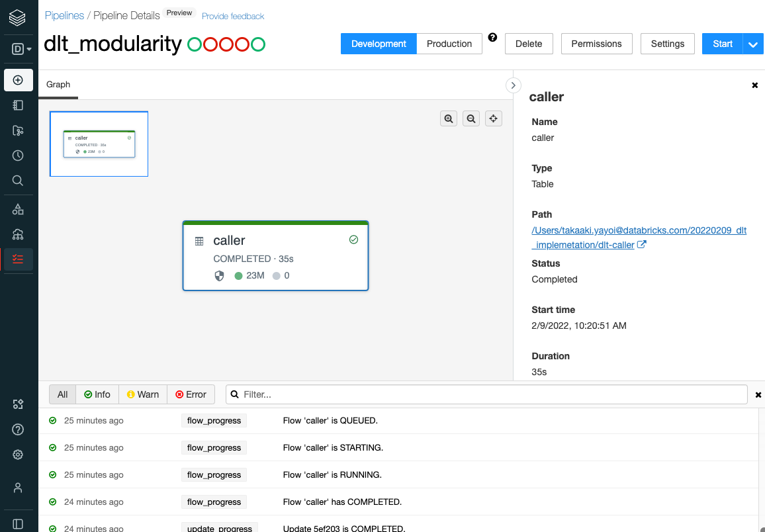
Task: Click the help question mark near Production
Action: (x=493, y=38)
